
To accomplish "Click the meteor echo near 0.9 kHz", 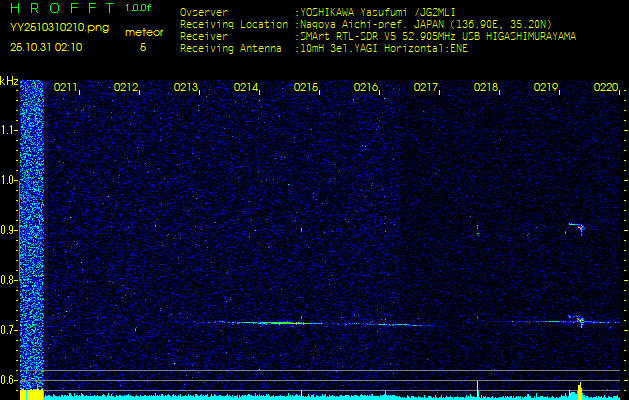I will 575,229.
